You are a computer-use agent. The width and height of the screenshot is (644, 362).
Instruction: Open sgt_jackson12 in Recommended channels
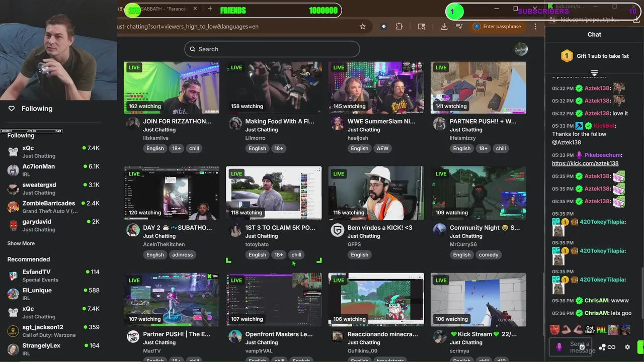53,331
